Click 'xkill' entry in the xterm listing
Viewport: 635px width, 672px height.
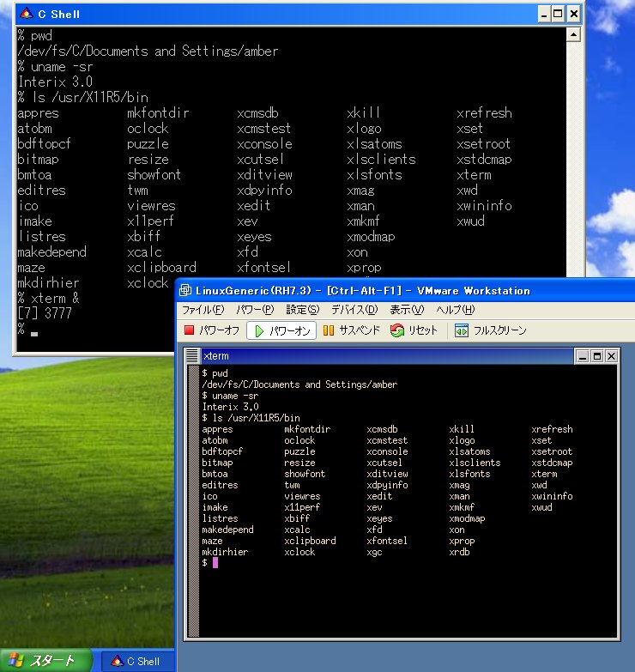click(462, 429)
